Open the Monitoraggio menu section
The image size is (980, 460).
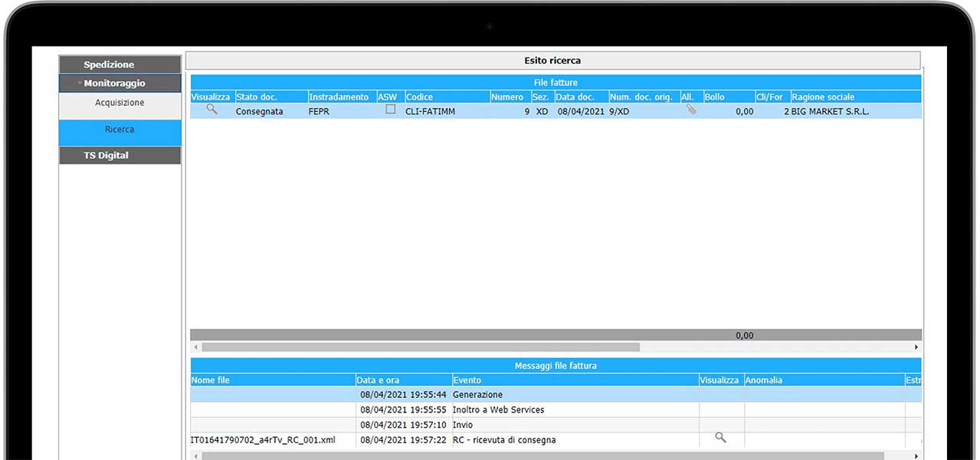tap(120, 83)
